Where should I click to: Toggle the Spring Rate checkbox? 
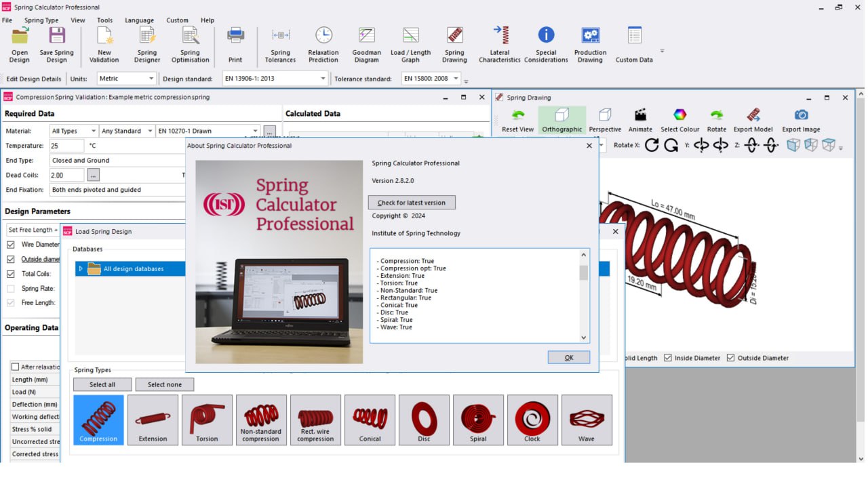pos(11,289)
